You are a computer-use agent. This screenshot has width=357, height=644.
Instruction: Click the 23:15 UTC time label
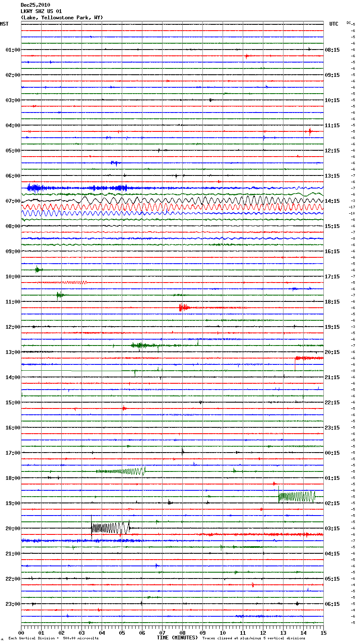click(332, 428)
